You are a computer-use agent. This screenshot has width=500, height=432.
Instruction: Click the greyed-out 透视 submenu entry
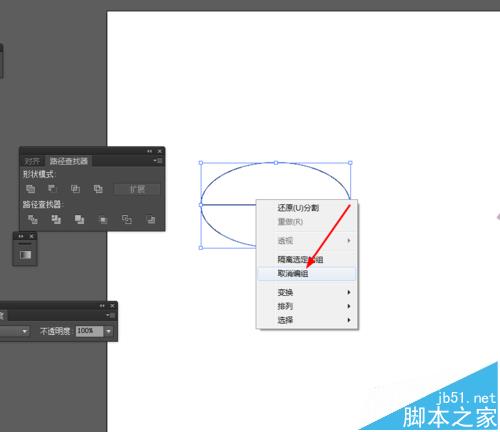point(307,240)
